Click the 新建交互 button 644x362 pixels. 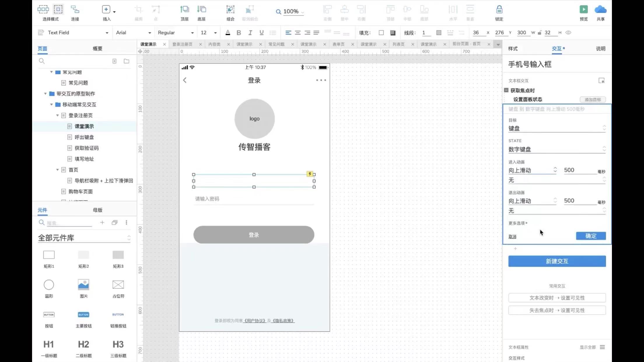coord(557,261)
